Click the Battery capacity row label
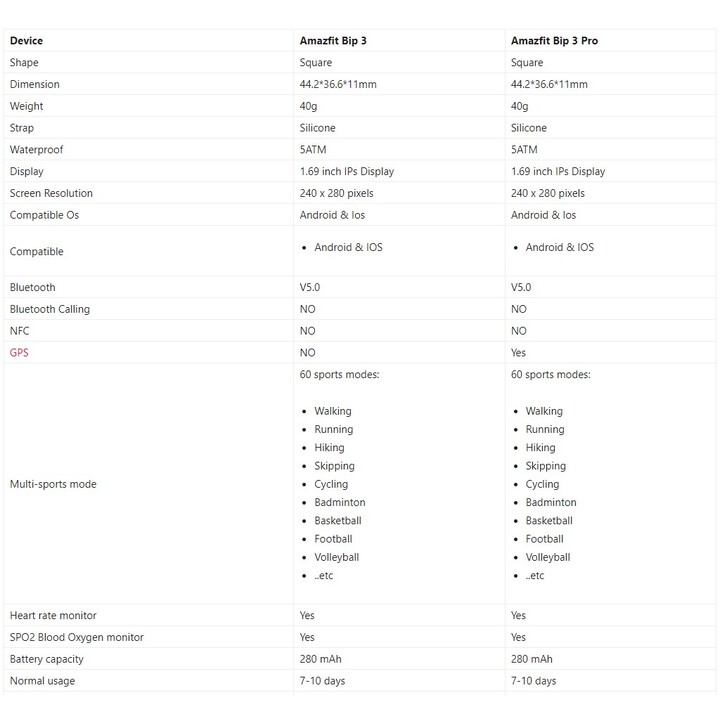This screenshot has height=720, width=720. coord(46,659)
